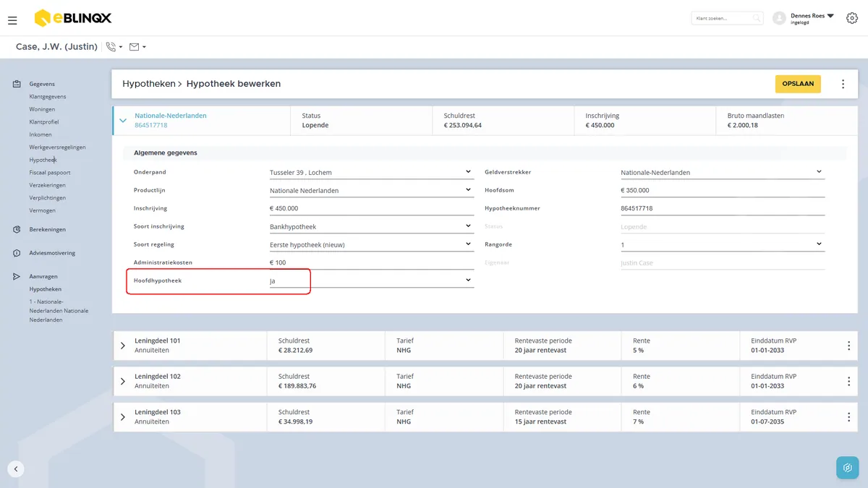868x488 pixels.
Task: Collapse the Nationale-Nederlanden mortgage panel
Action: (123, 121)
